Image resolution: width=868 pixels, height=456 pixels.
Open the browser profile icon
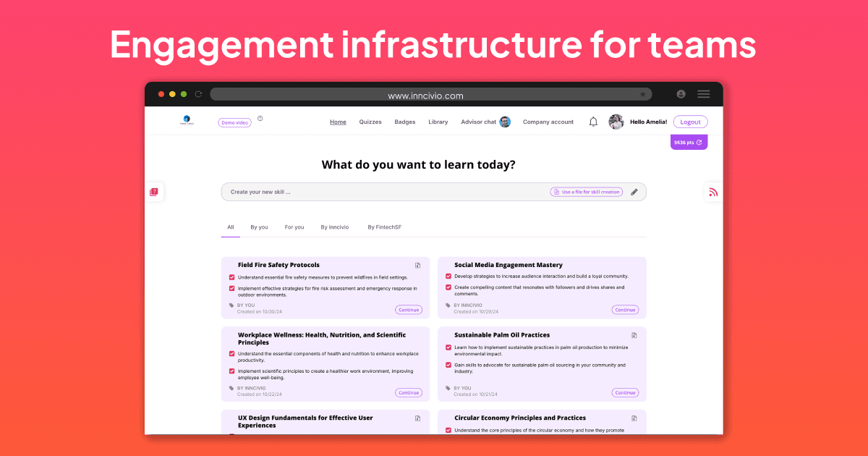pyautogui.click(x=681, y=94)
